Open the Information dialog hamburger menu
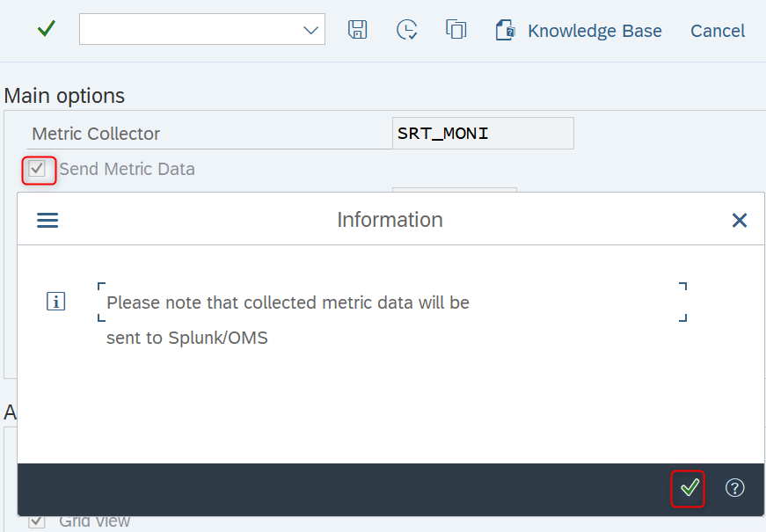Viewport: 766px width, 532px height. click(47, 221)
